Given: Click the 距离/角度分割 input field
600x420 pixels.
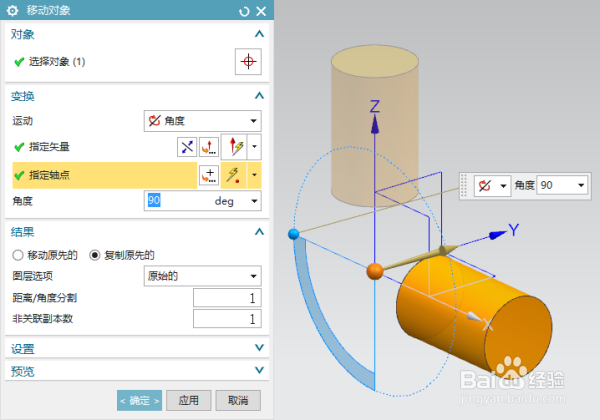Looking at the screenshot, I should 227,298.
